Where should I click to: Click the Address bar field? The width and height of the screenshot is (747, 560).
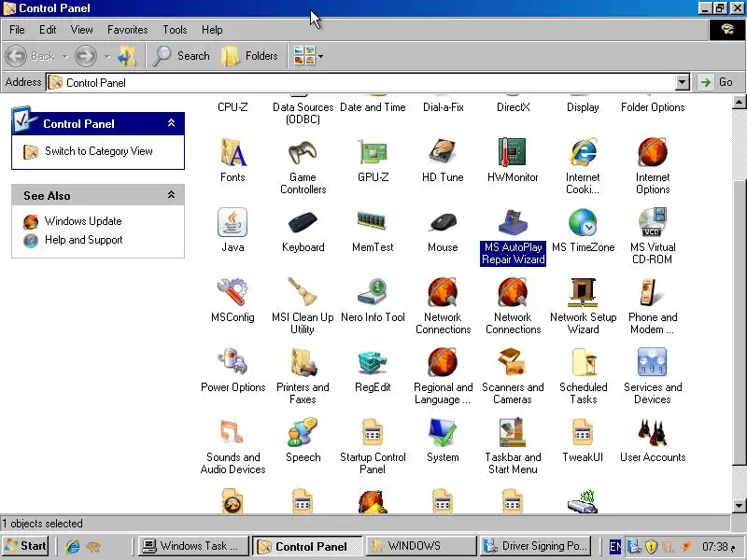click(x=361, y=82)
